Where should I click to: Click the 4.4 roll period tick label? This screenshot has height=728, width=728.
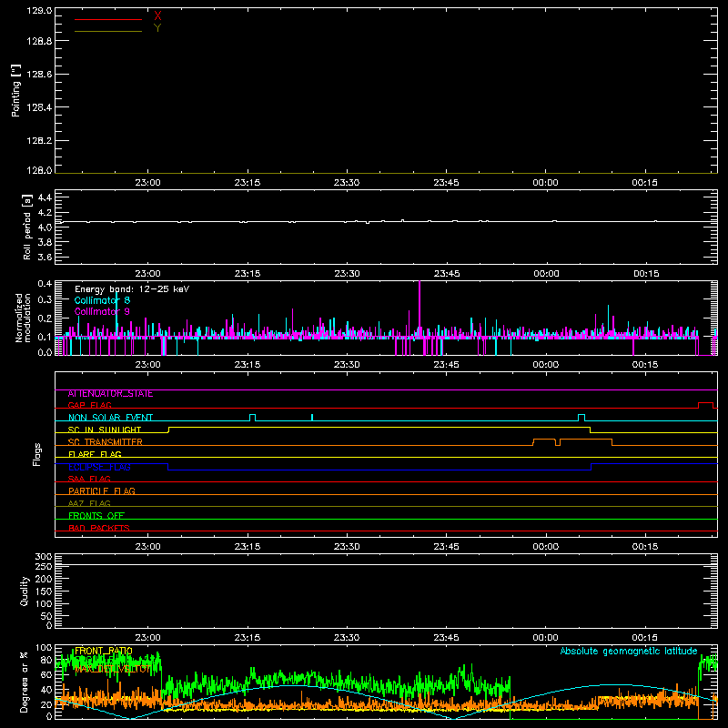[x=45, y=197]
